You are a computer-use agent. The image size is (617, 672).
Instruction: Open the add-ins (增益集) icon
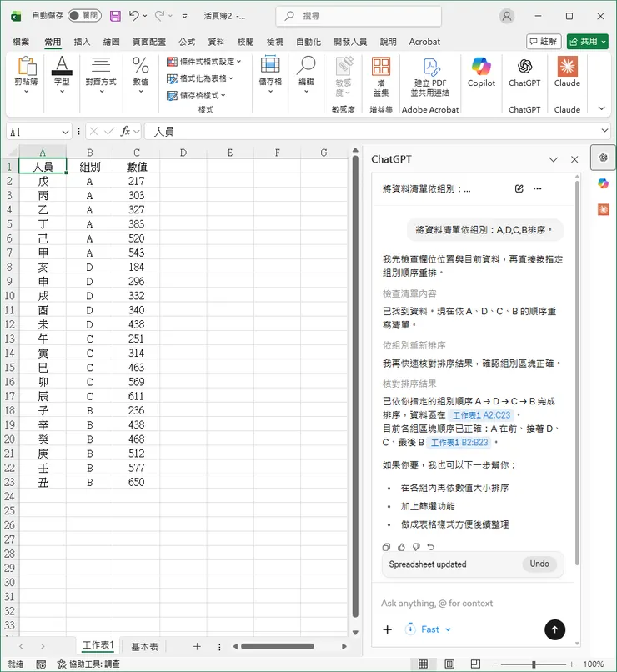(x=381, y=78)
